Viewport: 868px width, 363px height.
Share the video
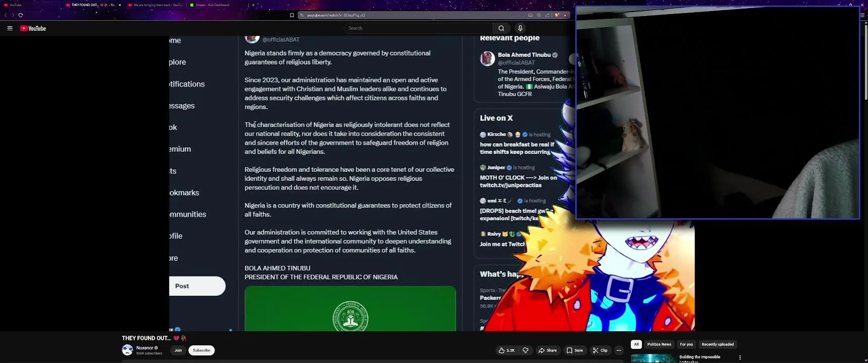[x=548, y=350]
